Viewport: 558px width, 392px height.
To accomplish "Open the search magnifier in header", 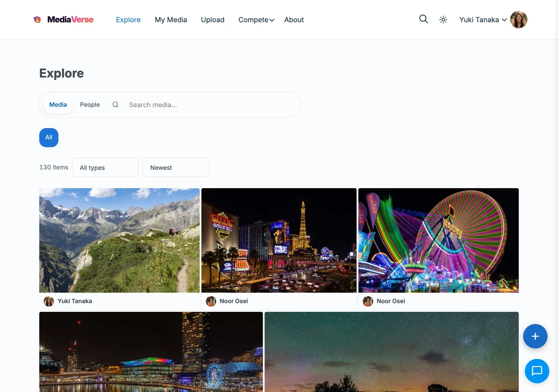I will pos(423,19).
